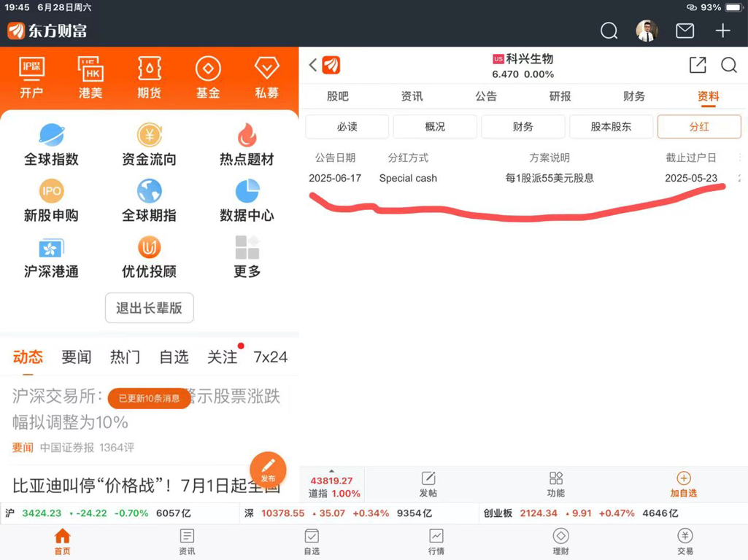Image resolution: width=748 pixels, height=560 pixels.
Task: Open 沪深港通 stock connect
Action: [52, 257]
